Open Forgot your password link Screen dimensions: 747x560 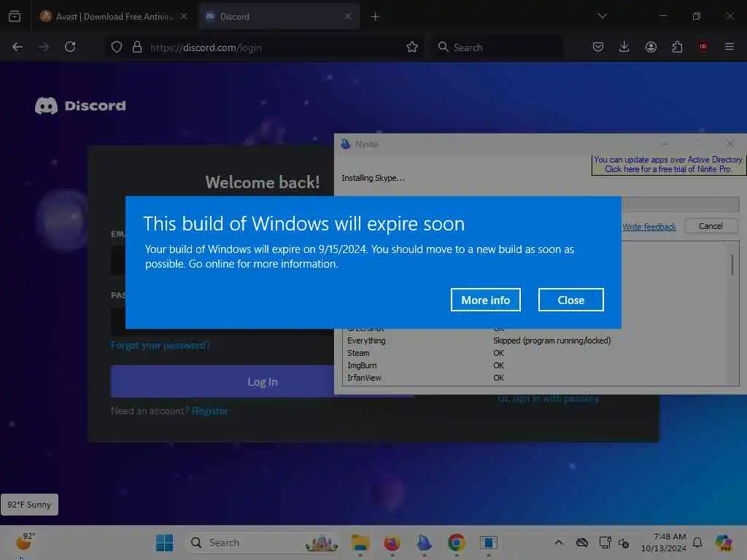pyautogui.click(x=160, y=345)
